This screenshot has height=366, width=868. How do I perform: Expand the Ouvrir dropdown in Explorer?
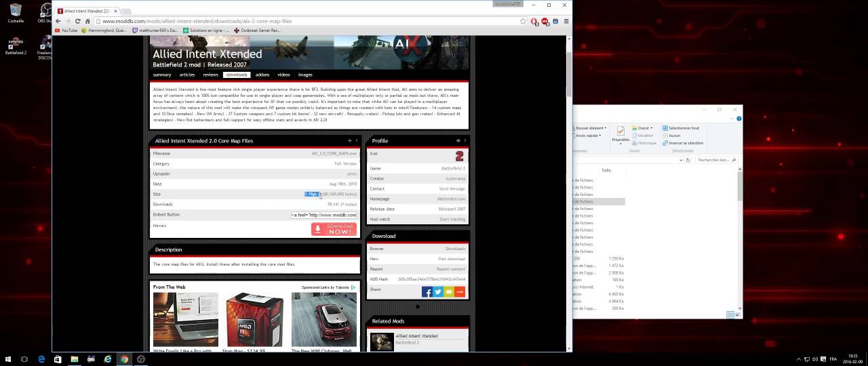point(644,128)
